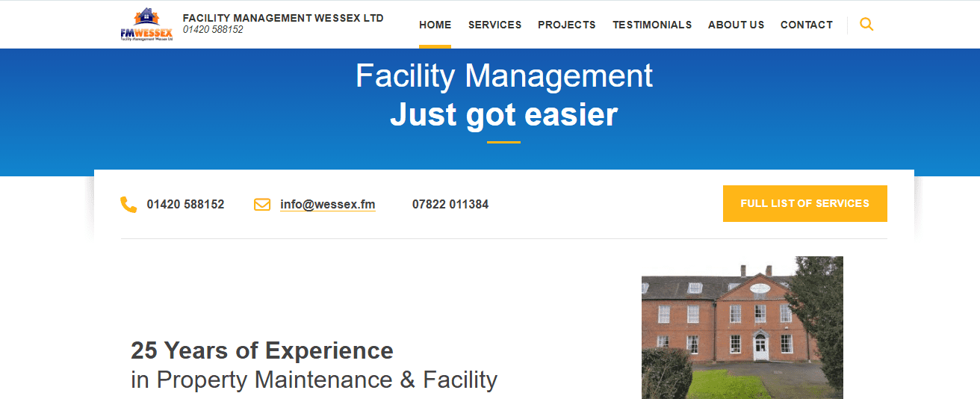Click the 25 Years of Experience heading
The height and width of the screenshot is (399, 980).
(x=262, y=350)
